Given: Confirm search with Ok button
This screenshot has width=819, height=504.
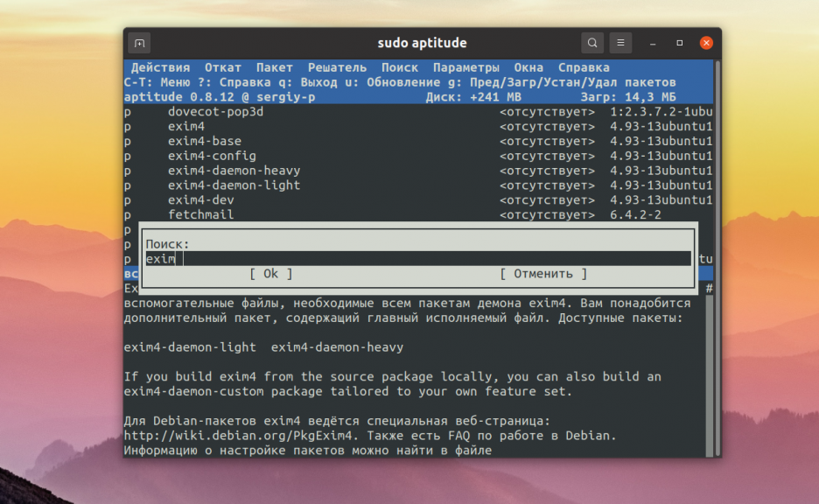Looking at the screenshot, I should click(270, 274).
